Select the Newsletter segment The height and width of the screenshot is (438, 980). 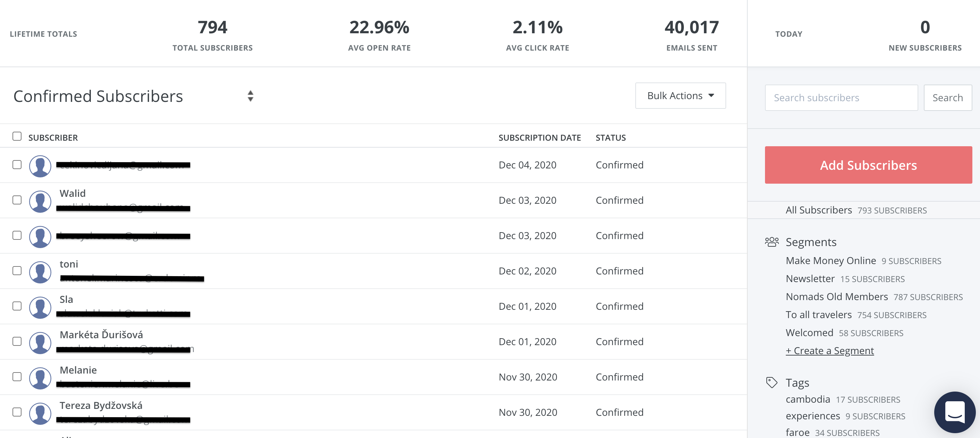tap(810, 278)
